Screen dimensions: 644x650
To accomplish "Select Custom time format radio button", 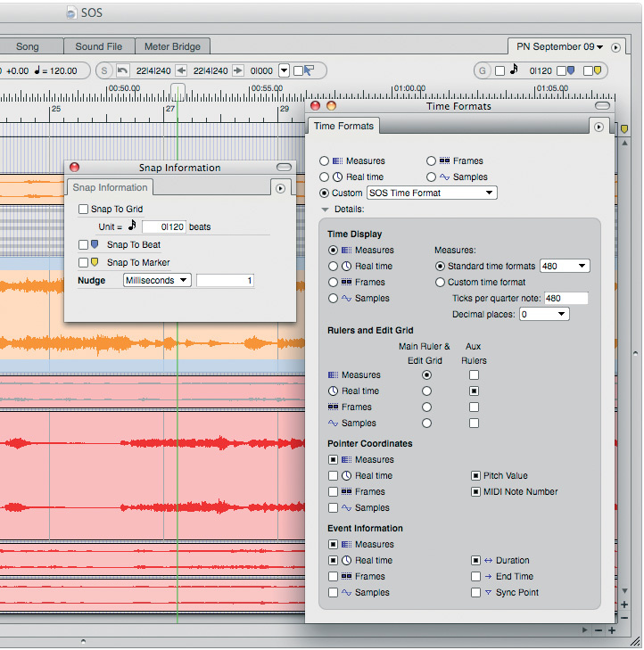I will 440,283.
